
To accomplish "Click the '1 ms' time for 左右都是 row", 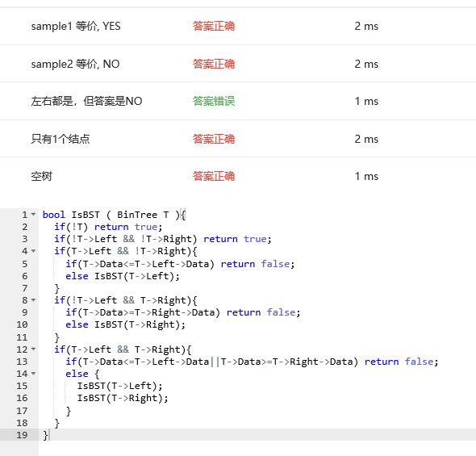I will (366, 101).
